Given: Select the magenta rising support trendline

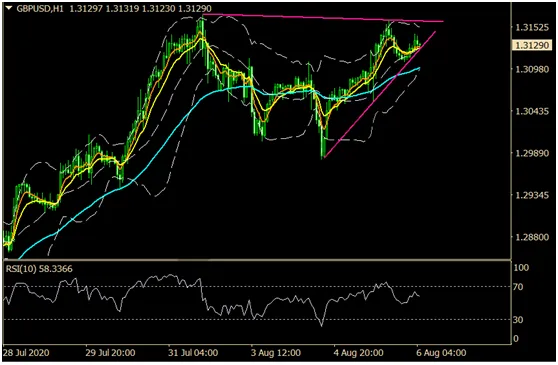Looking at the screenshot, I should (379, 95).
